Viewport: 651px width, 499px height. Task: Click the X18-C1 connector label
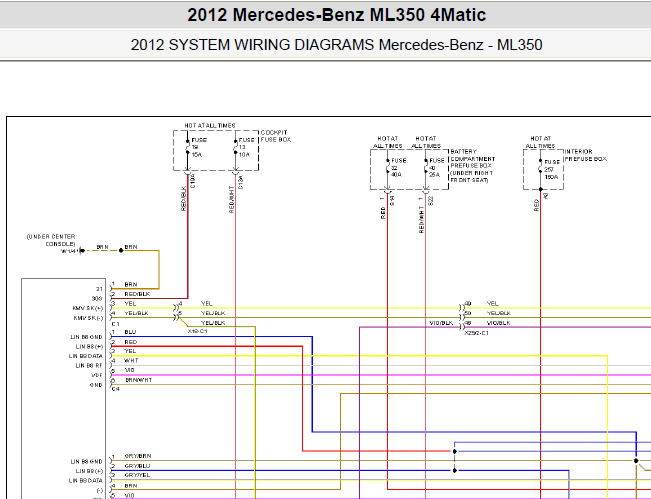pyautogui.click(x=197, y=331)
